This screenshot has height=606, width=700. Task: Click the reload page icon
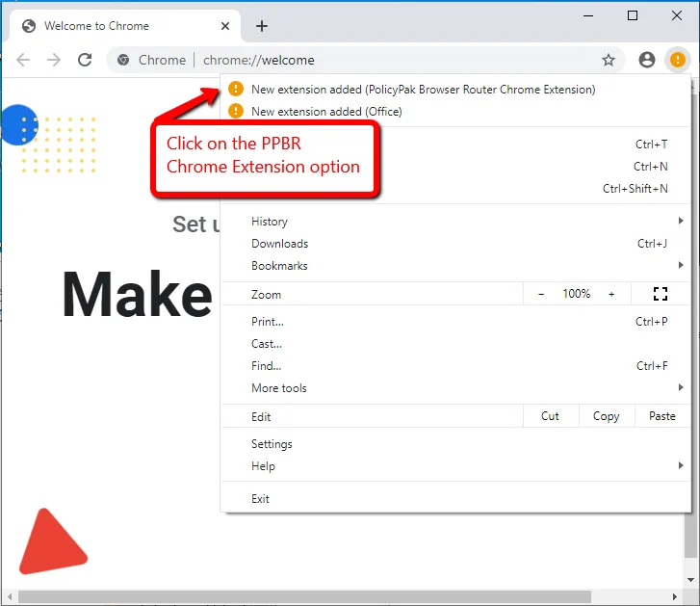[85, 60]
